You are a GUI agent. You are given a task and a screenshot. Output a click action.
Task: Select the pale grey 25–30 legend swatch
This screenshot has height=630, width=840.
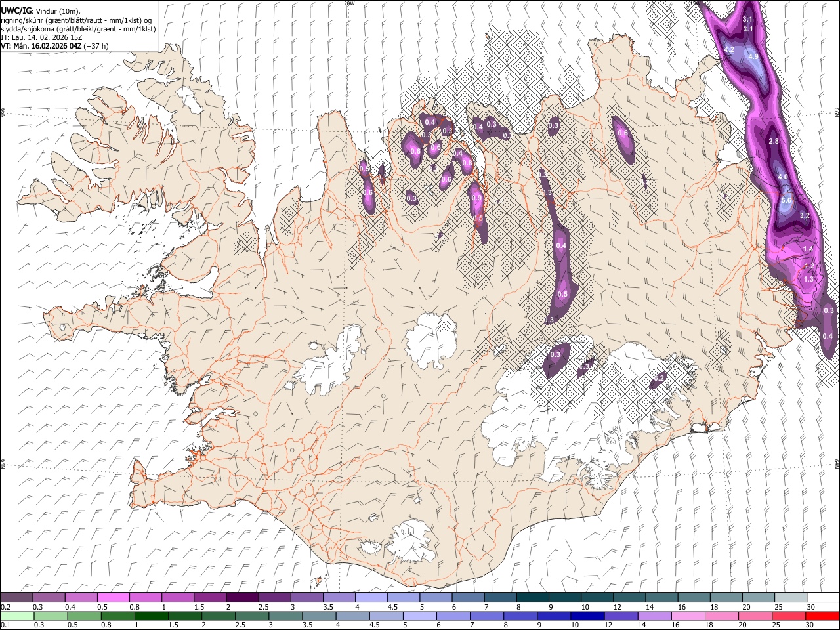(791, 598)
